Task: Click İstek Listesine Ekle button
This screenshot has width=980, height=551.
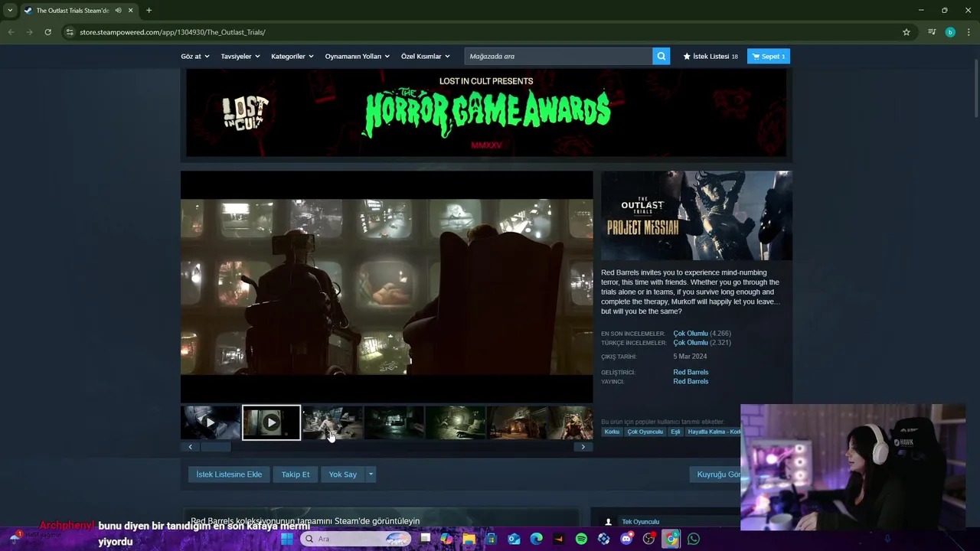Action: point(229,474)
